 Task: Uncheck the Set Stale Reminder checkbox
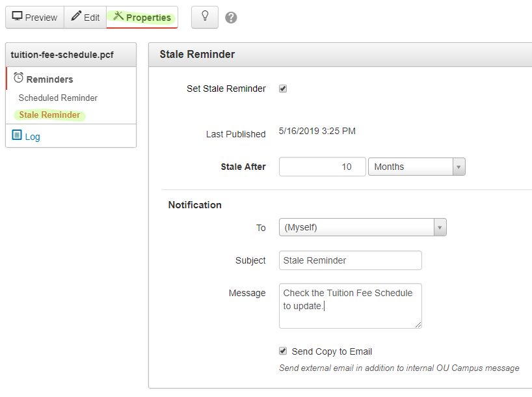[x=283, y=89]
